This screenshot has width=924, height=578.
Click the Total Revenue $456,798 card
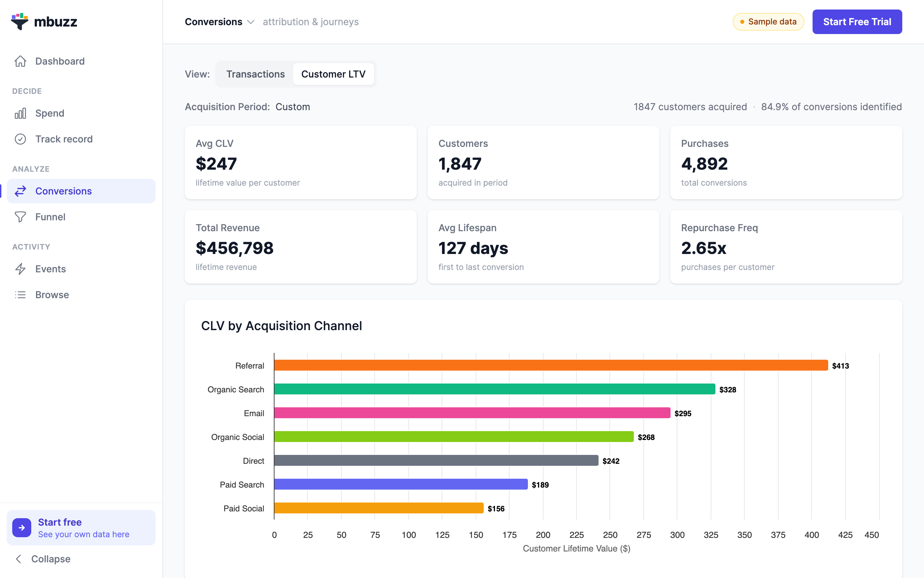click(x=301, y=247)
